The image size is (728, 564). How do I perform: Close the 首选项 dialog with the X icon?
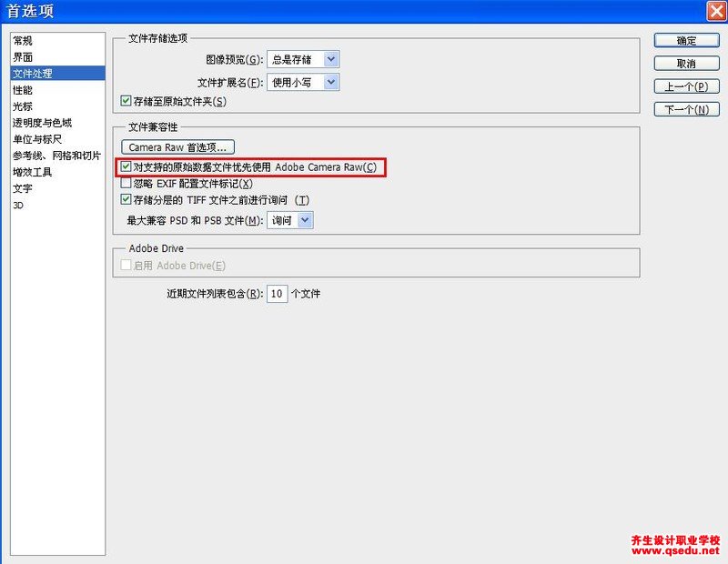click(x=715, y=11)
